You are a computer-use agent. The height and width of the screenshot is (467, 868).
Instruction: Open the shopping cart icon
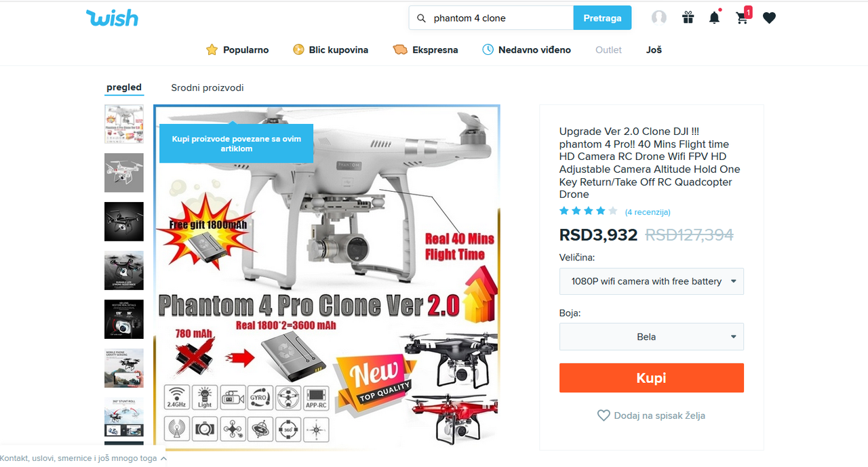pos(743,18)
